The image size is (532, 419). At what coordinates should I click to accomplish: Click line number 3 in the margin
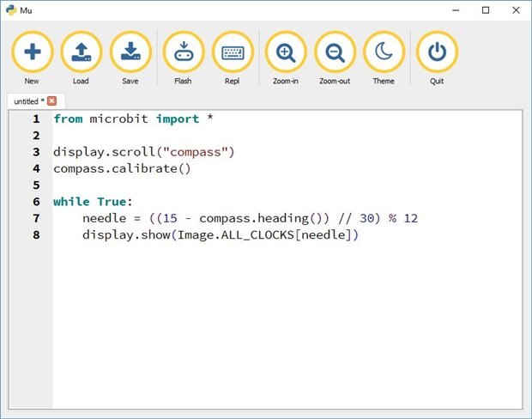coord(36,152)
